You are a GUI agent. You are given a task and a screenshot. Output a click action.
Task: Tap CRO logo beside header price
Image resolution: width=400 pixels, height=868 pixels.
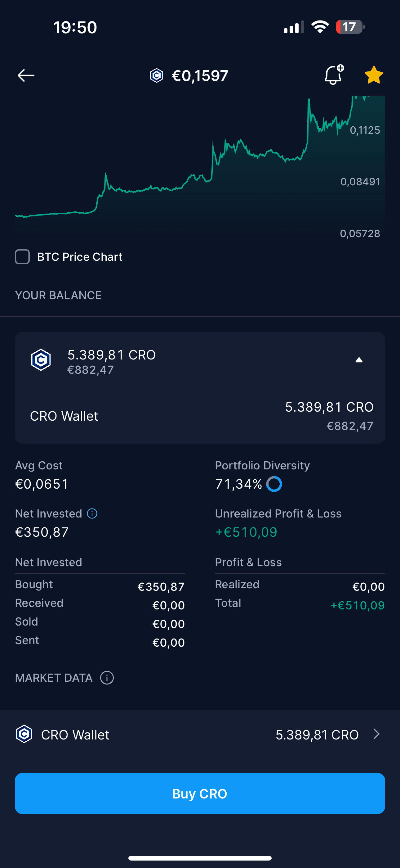(x=157, y=75)
